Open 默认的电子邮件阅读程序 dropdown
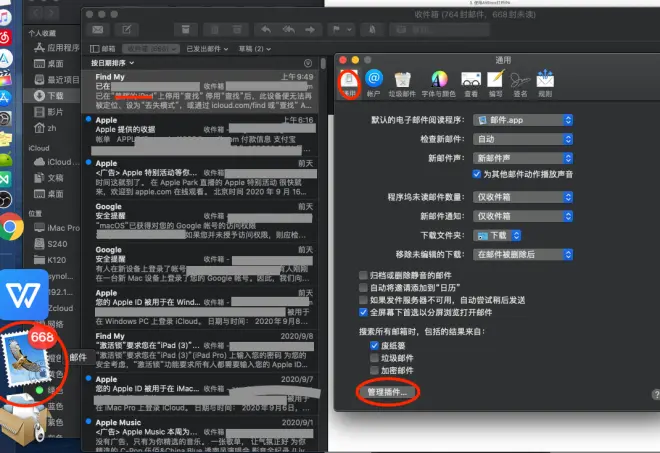This screenshot has width=660, height=453. coord(523,120)
